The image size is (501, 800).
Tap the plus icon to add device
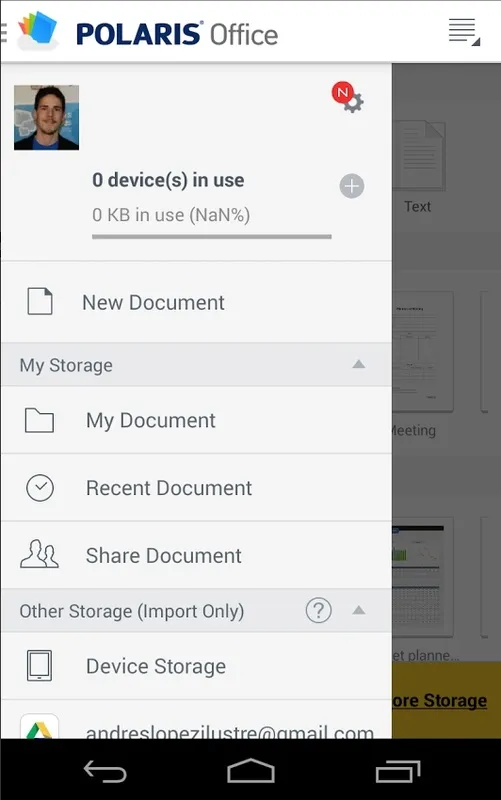tap(352, 186)
